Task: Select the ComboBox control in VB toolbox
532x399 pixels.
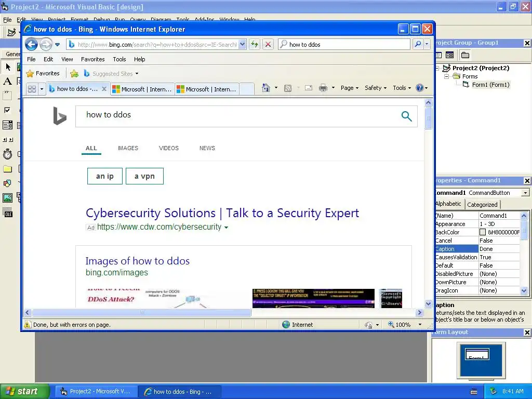Action: (x=8, y=125)
